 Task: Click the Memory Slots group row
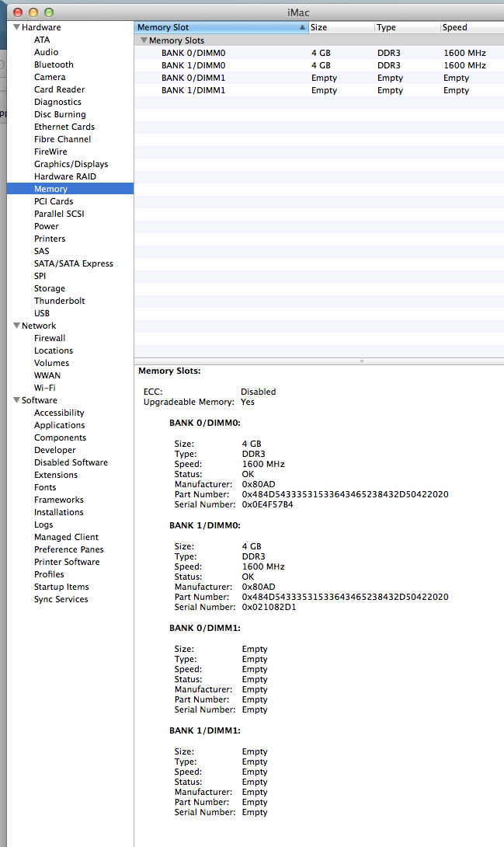tap(319, 40)
